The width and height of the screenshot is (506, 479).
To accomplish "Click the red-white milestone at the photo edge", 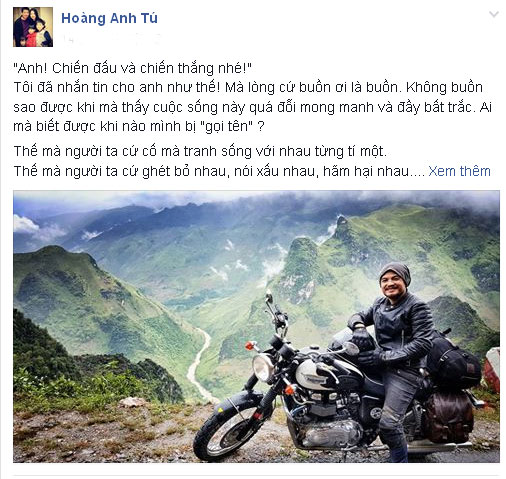I will (x=492, y=368).
